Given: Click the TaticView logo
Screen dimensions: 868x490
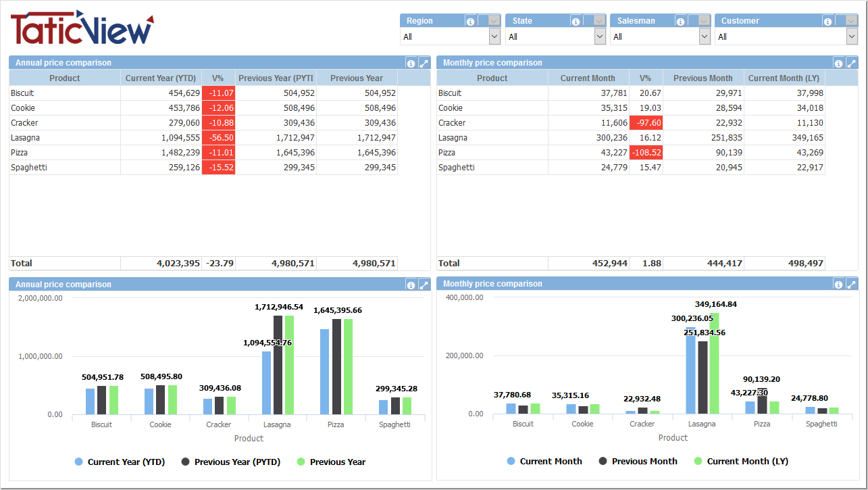Looking at the screenshot, I should (x=82, y=28).
